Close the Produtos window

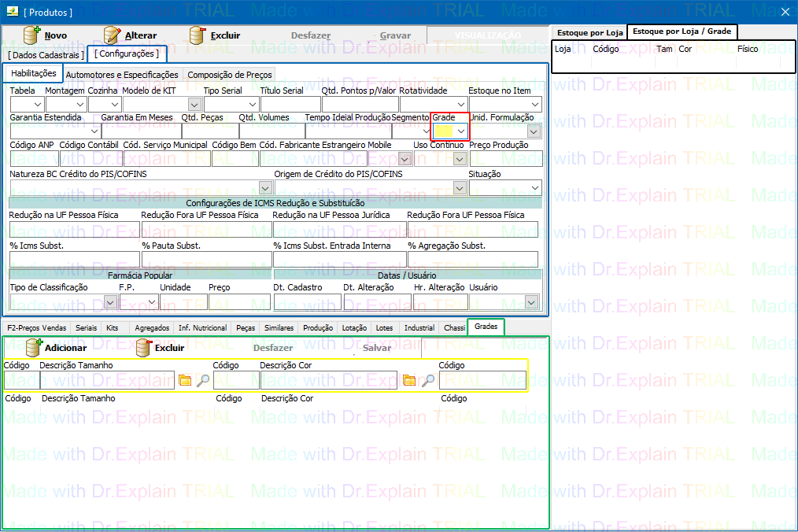click(x=785, y=12)
